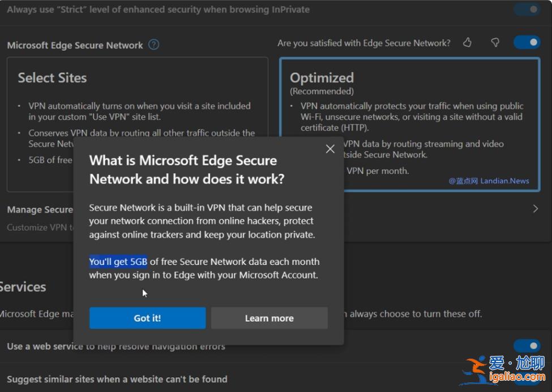
Task: Open Learn more about Secure Network
Action: tap(269, 318)
